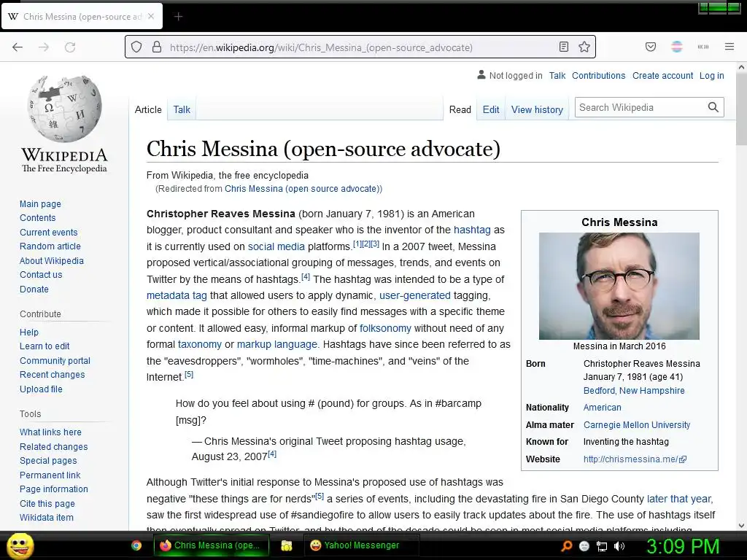This screenshot has width=747, height=560.
Task: Select the Read tab
Action: coord(460,109)
